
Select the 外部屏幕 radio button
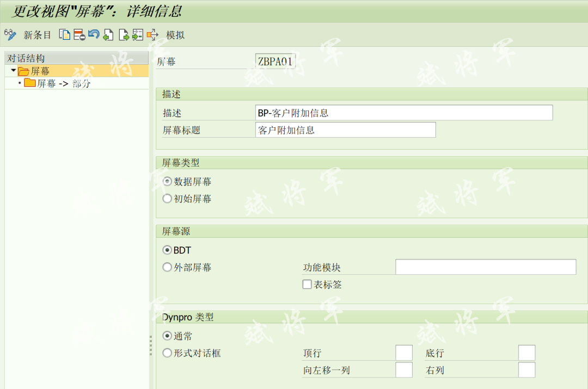coord(167,267)
